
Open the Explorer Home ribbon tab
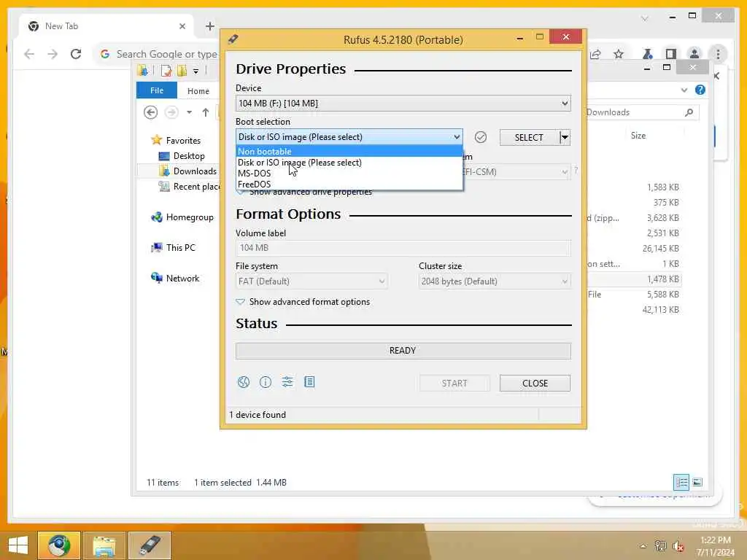198,91
